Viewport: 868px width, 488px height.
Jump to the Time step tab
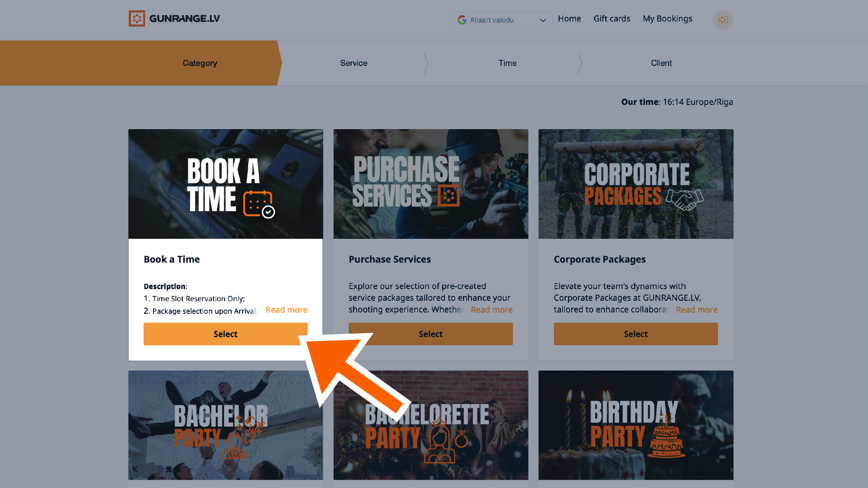point(507,63)
